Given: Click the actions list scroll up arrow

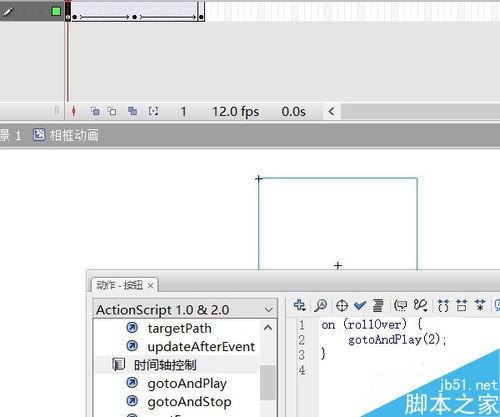Looking at the screenshot, I should pos(268,328).
